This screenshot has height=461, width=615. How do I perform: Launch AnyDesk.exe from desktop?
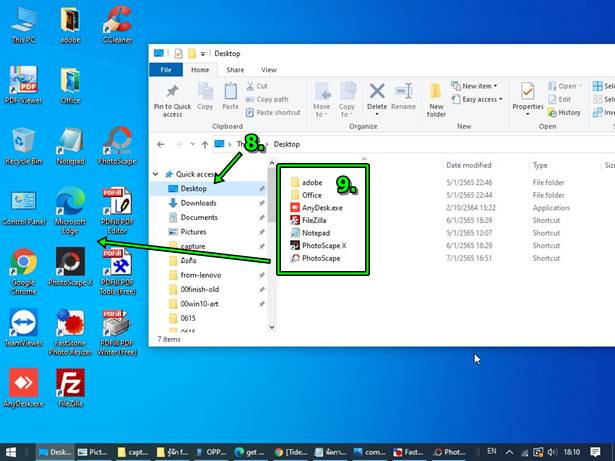23,388
